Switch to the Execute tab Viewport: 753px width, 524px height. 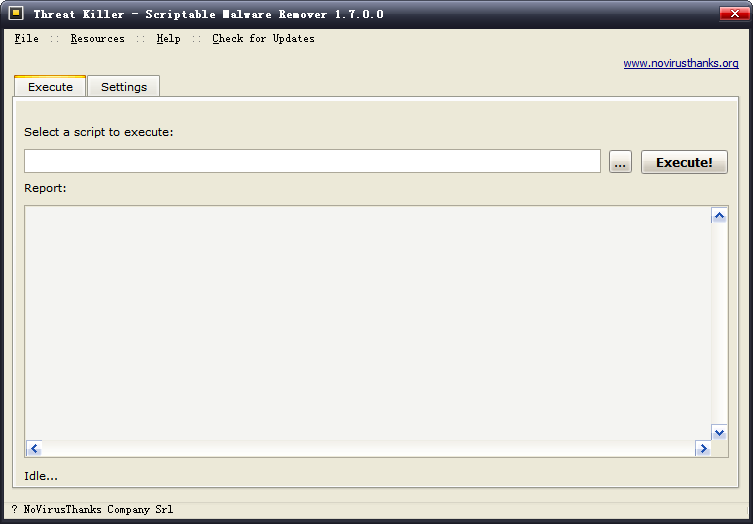50,87
